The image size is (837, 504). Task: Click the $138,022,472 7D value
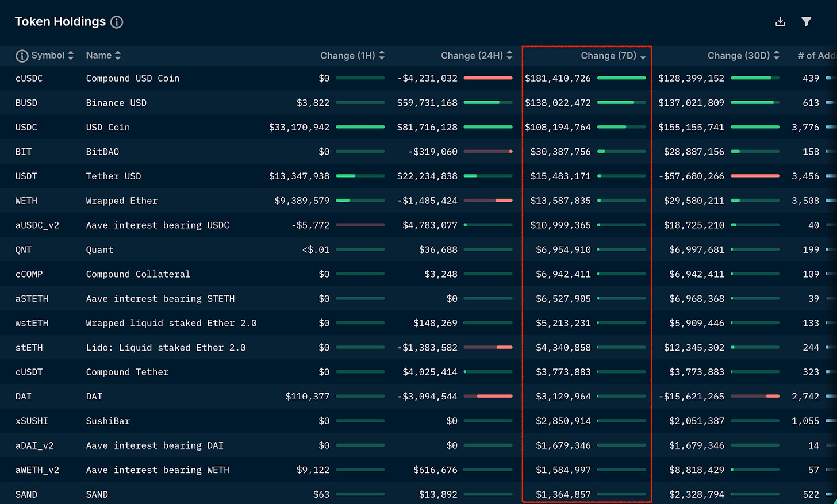558,103
